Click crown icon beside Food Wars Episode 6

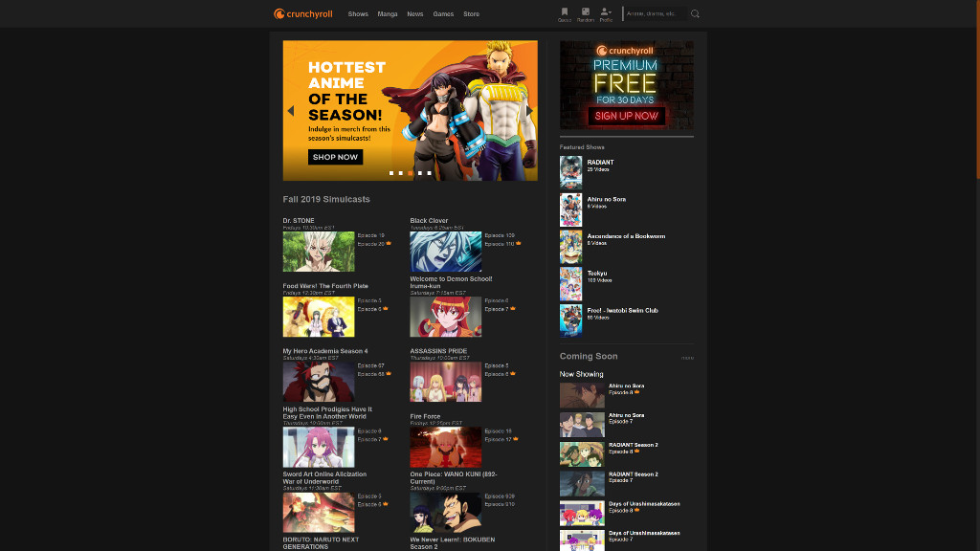[386, 308]
